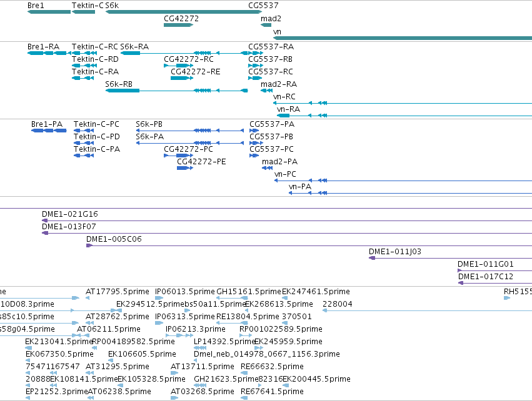
Task: Click EST RE67641.5prime
Action: pyautogui.click(x=272, y=392)
